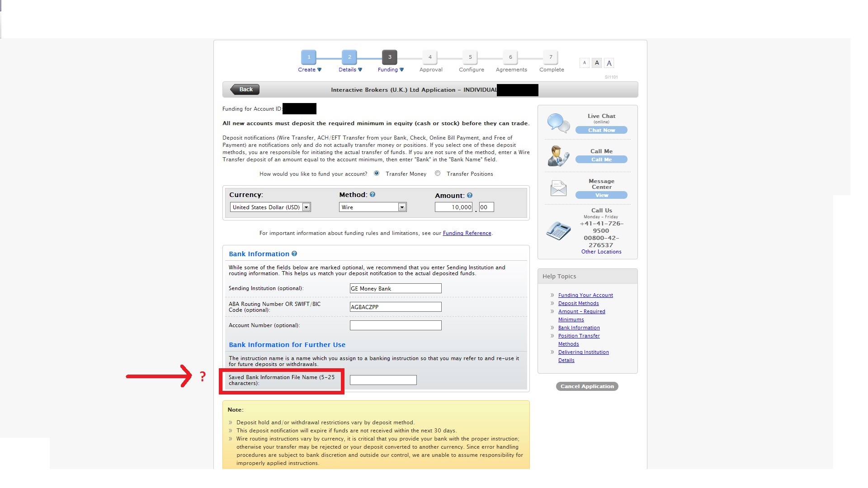Go to the Details step tab
The width and height of the screenshot is (868, 488).
coord(349,58)
